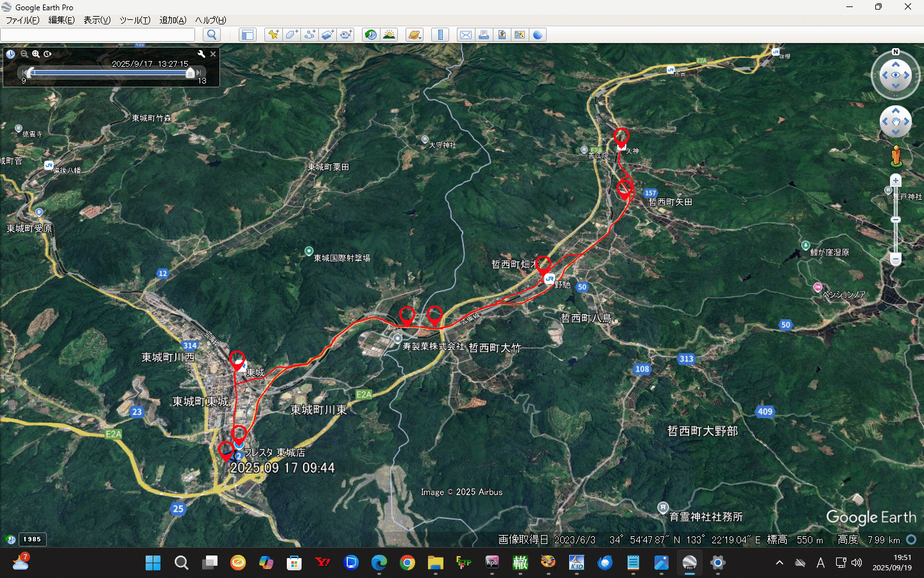
Task: Open the ツール(T) menu
Action: 135,20
